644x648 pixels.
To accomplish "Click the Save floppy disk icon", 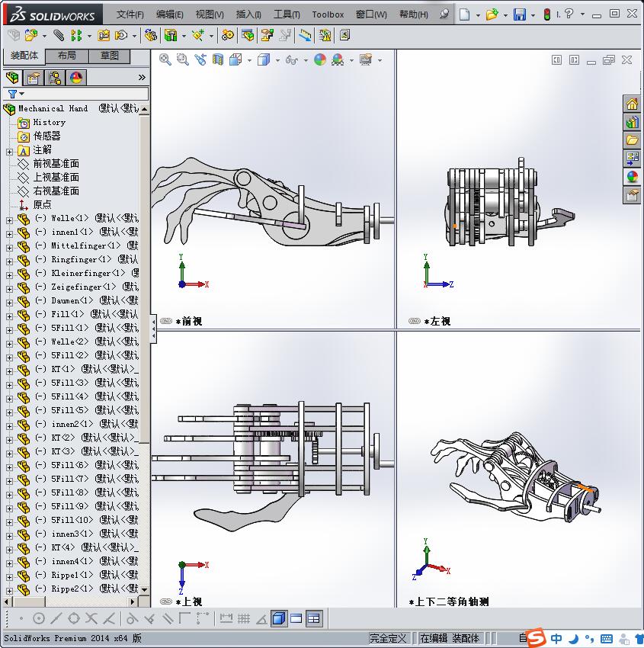I will point(519,14).
